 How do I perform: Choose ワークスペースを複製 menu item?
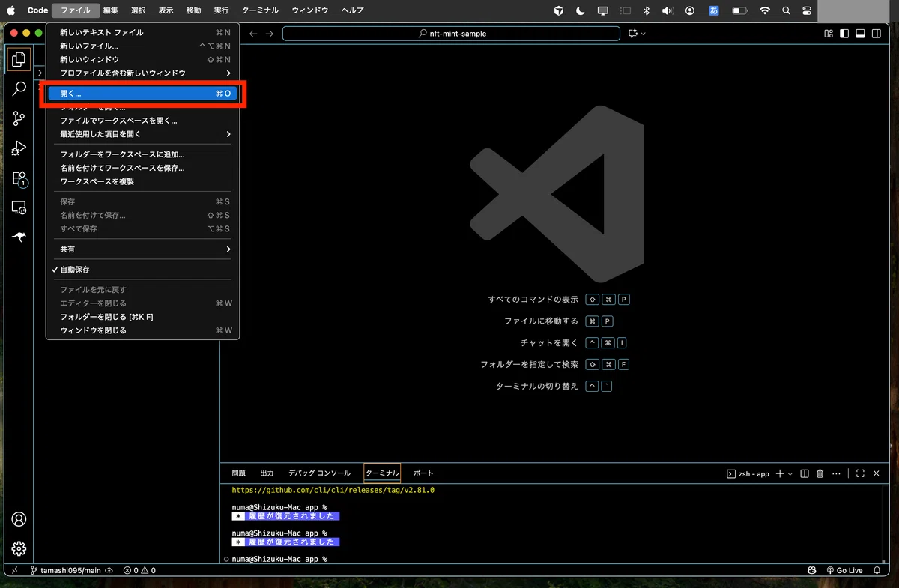142,181
